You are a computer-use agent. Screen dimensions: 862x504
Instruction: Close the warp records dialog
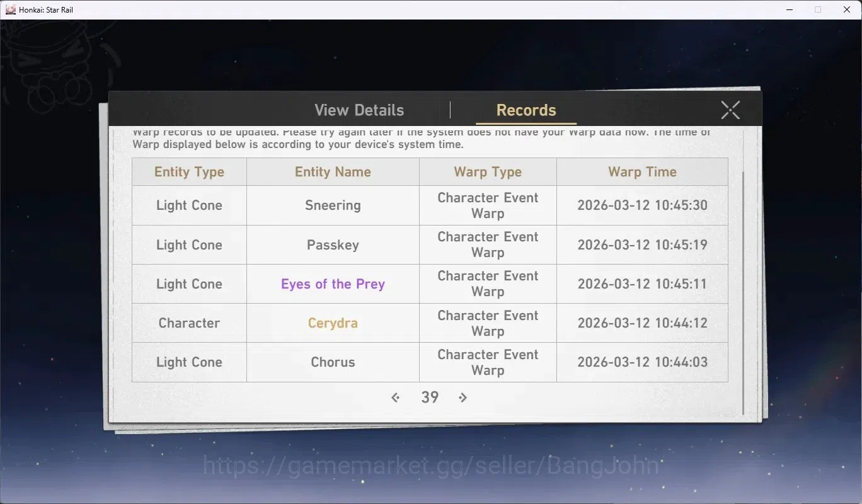730,110
